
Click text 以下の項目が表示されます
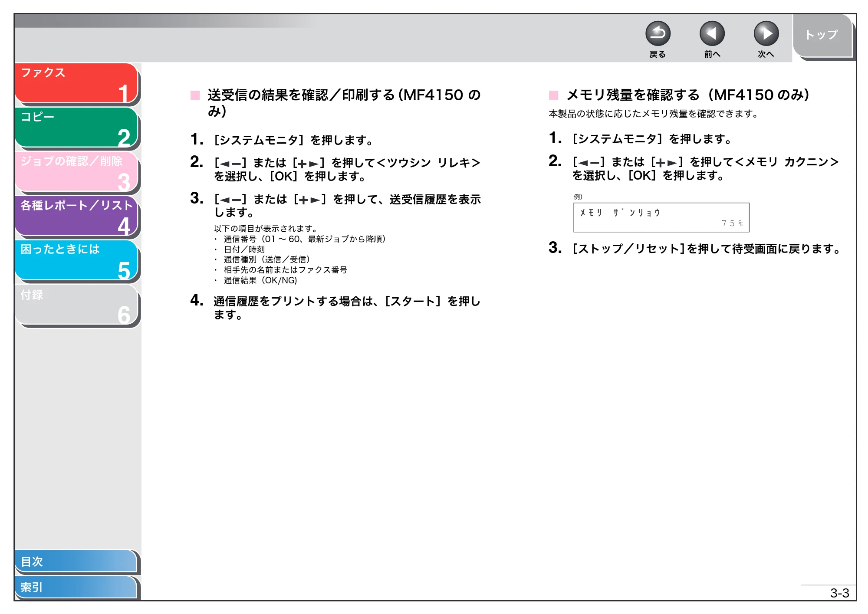pos(266,229)
